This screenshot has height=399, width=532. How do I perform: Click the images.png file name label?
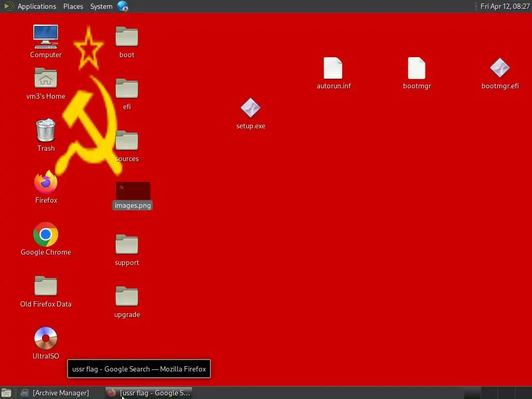[132, 205]
